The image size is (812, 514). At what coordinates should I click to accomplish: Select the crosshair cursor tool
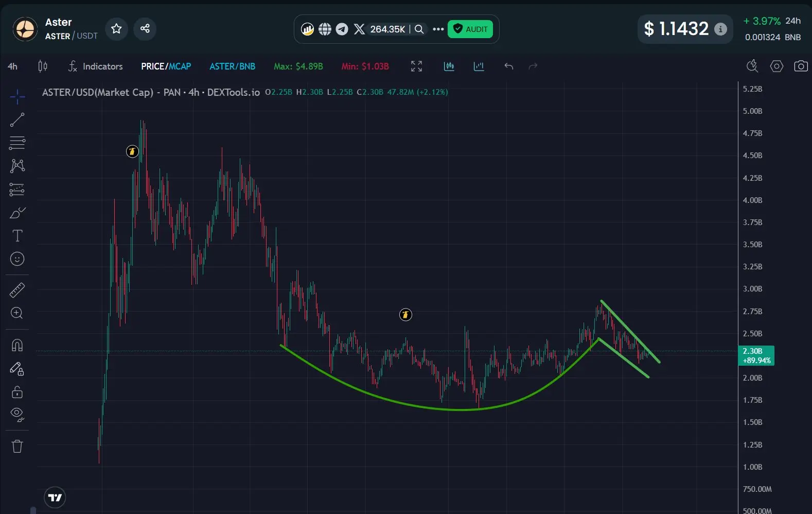coord(17,96)
